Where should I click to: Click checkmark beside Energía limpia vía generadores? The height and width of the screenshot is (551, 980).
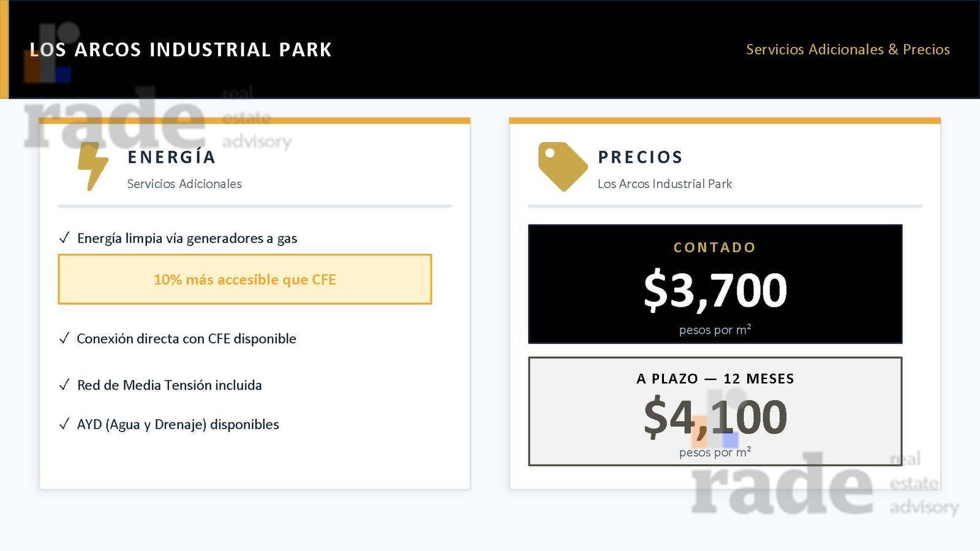coord(64,238)
